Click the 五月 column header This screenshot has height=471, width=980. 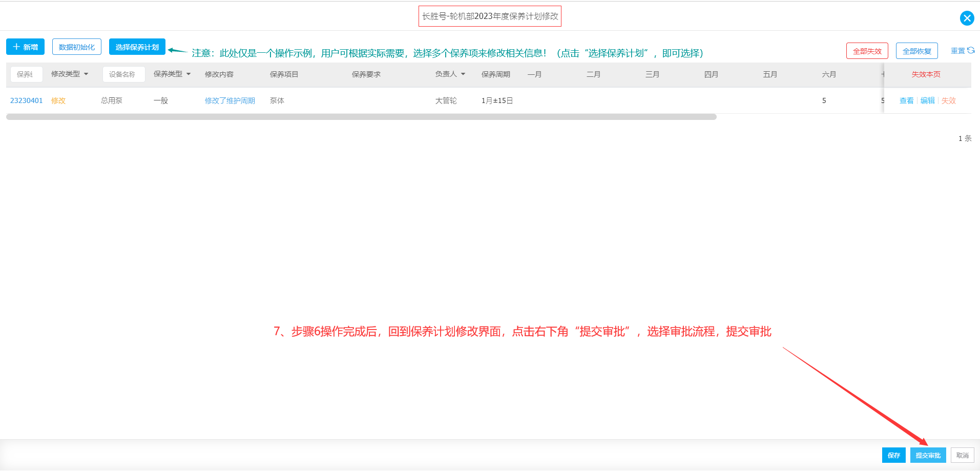click(x=770, y=74)
